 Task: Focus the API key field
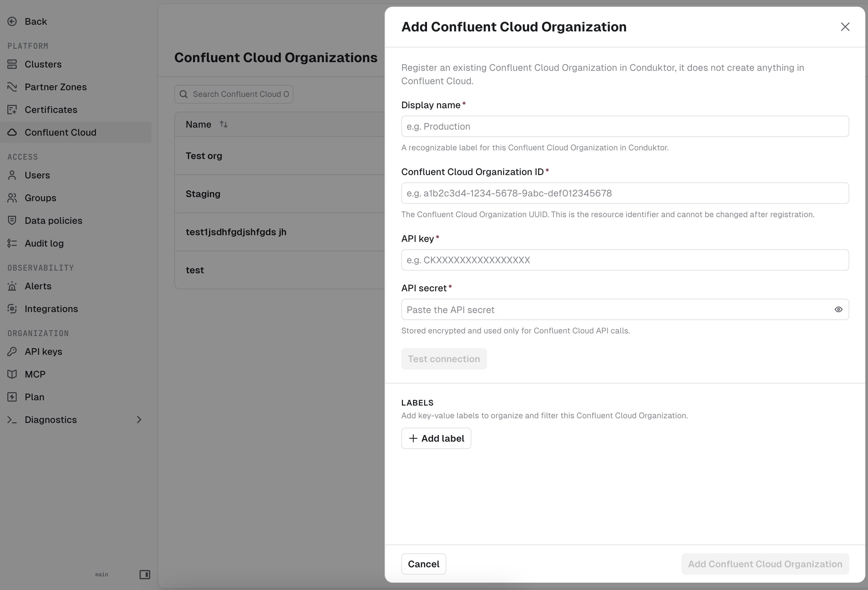click(x=625, y=260)
